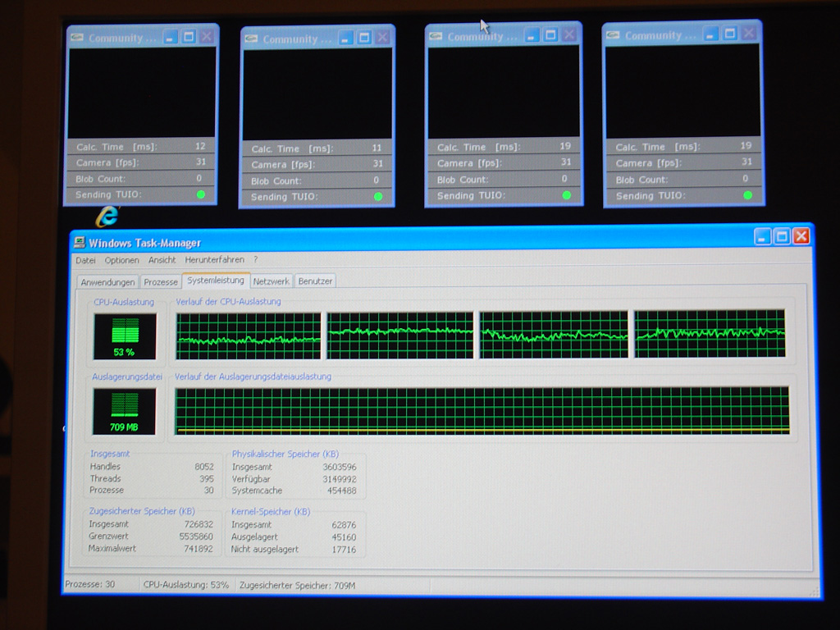Open the Ansicht menu
The image size is (840, 630).
coord(162,260)
